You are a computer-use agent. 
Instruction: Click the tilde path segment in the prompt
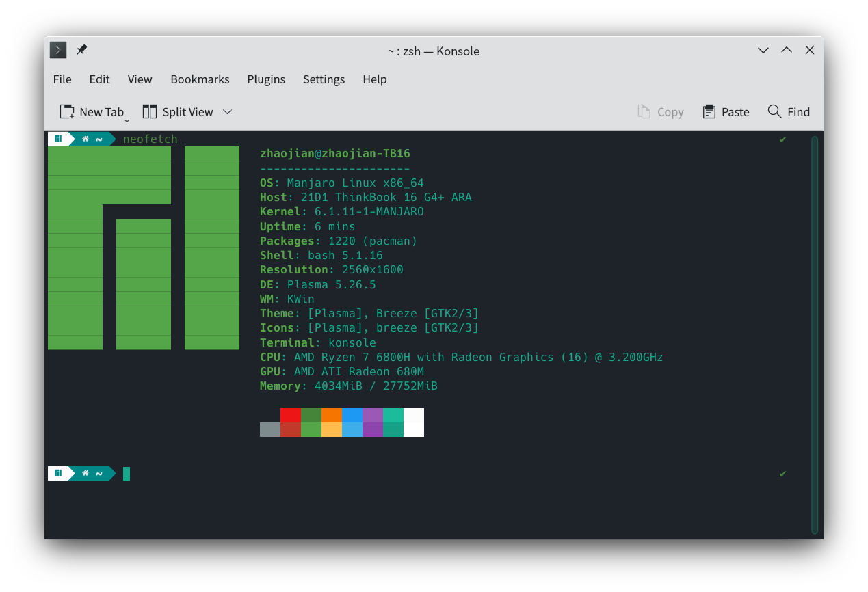tap(100, 138)
